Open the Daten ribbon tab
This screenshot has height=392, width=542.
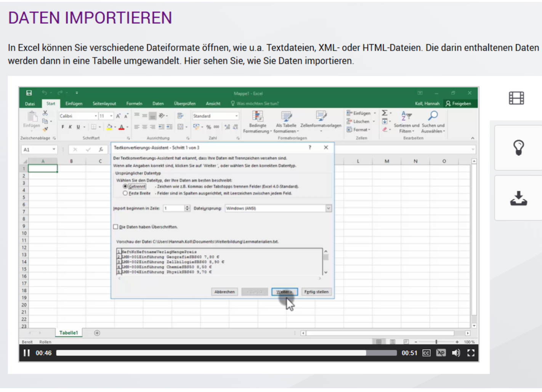click(158, 104)
